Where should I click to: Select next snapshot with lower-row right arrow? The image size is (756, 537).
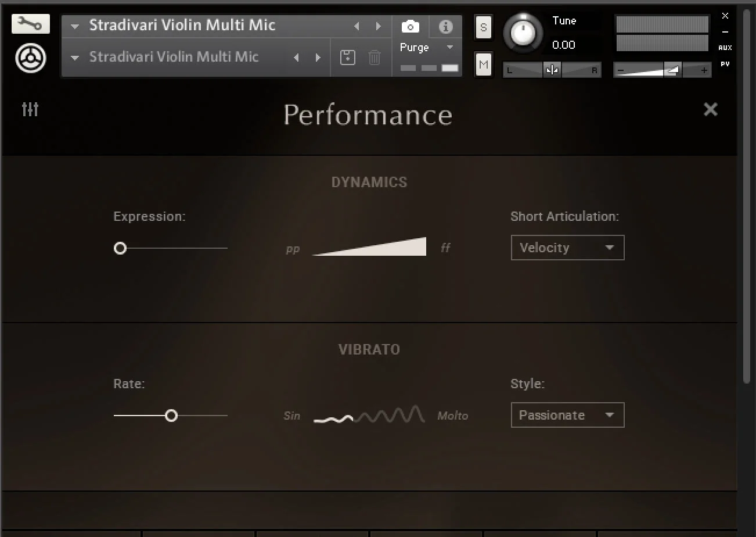(x=318, y=57)
